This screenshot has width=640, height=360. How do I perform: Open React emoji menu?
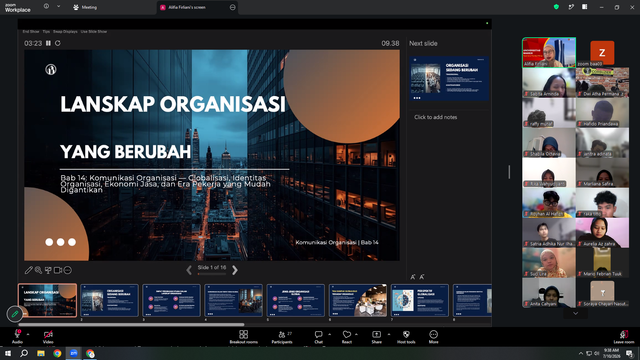click(347, 337)
